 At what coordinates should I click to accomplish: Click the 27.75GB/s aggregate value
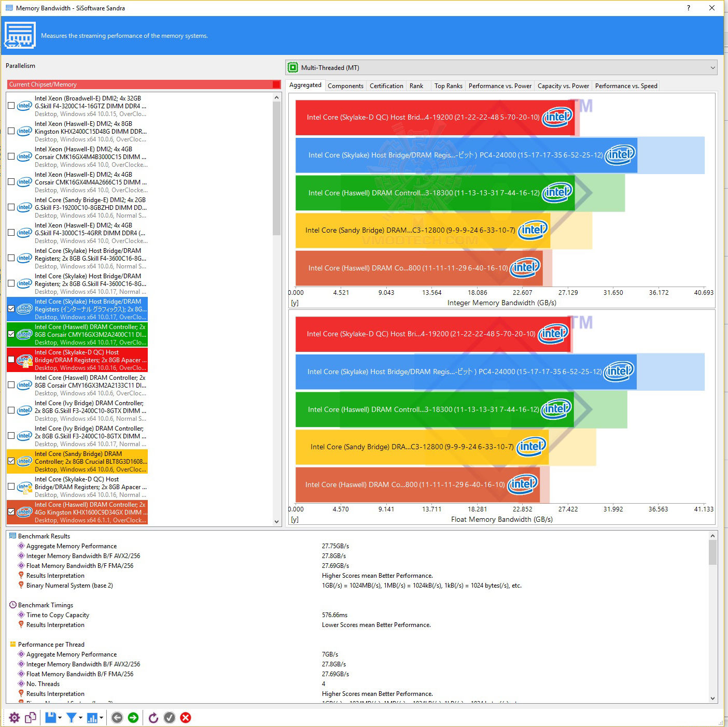coord(335,546)
